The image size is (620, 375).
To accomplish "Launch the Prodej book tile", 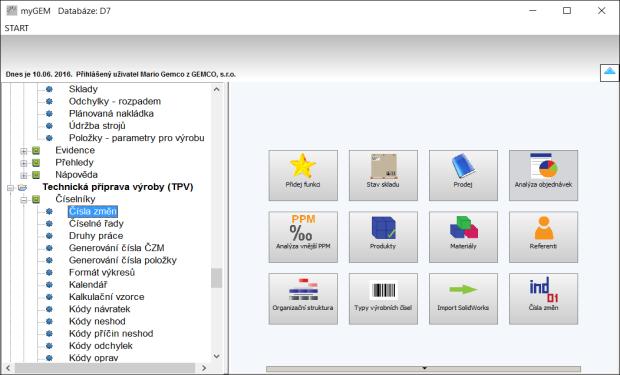I will (x=463, y=175).
